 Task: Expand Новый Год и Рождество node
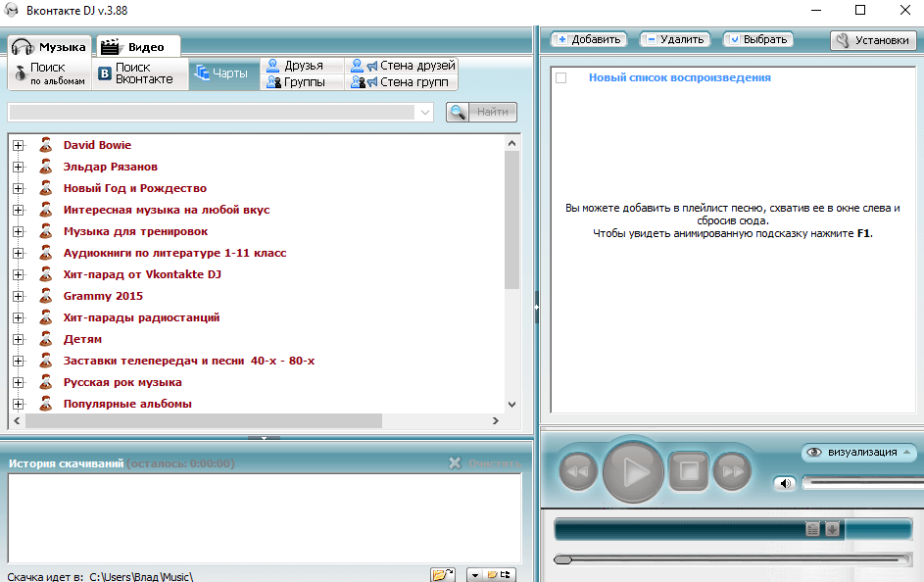(19, 188)
